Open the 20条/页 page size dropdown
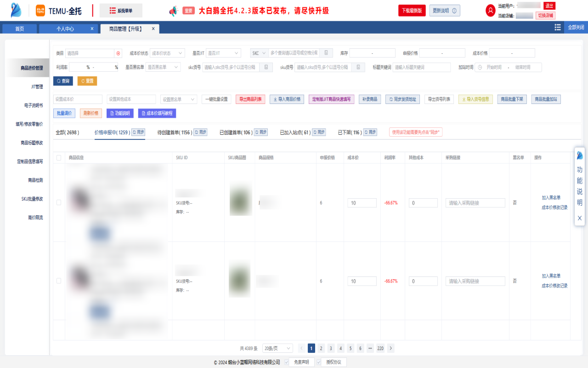 point(277,348)
